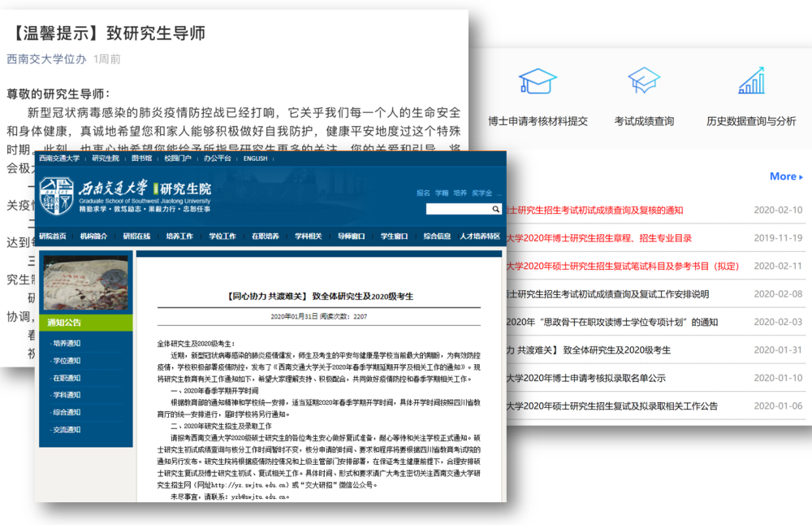The height and width of the screenshot is (525, 812).
Task: Open 交流通知 in the sidebar
Action: tap(67, 430)
